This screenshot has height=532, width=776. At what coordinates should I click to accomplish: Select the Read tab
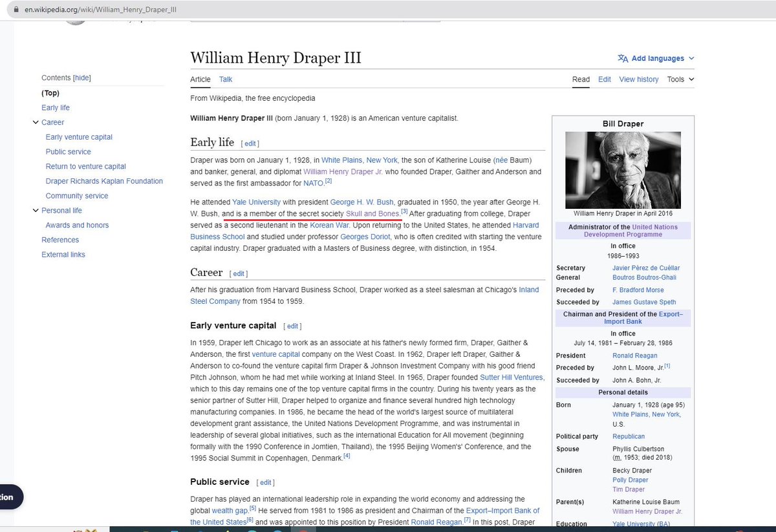point(581,80)
